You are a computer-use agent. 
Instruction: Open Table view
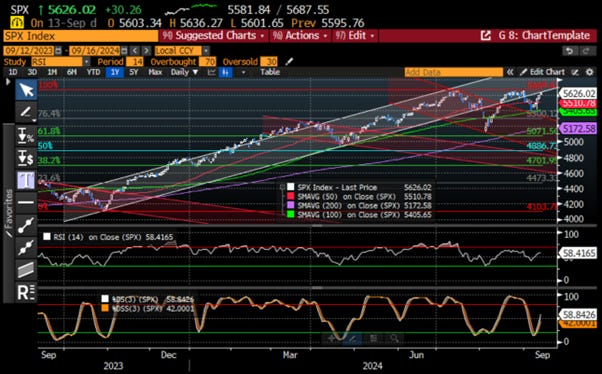click(x=270, y=72)
